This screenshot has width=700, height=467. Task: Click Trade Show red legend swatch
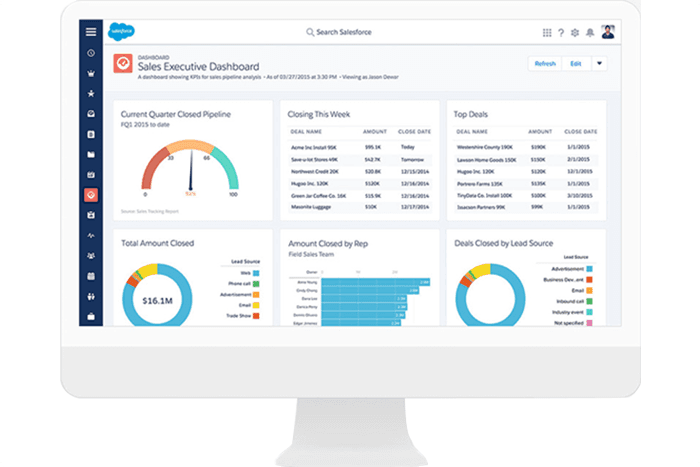pyautogui.click(x=256, y=316)
